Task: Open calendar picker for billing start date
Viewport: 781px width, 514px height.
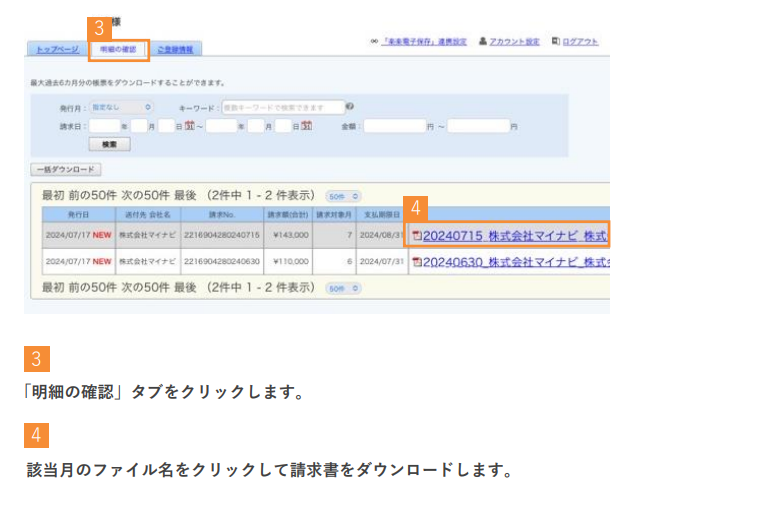Action: 187,126
